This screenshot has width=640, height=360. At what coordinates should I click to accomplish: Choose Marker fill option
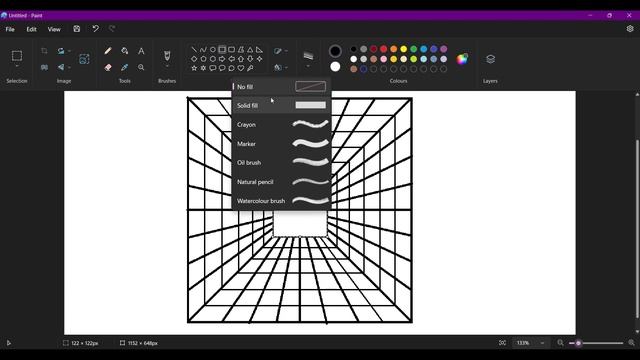pyautogui.click(x=281, y=144)
